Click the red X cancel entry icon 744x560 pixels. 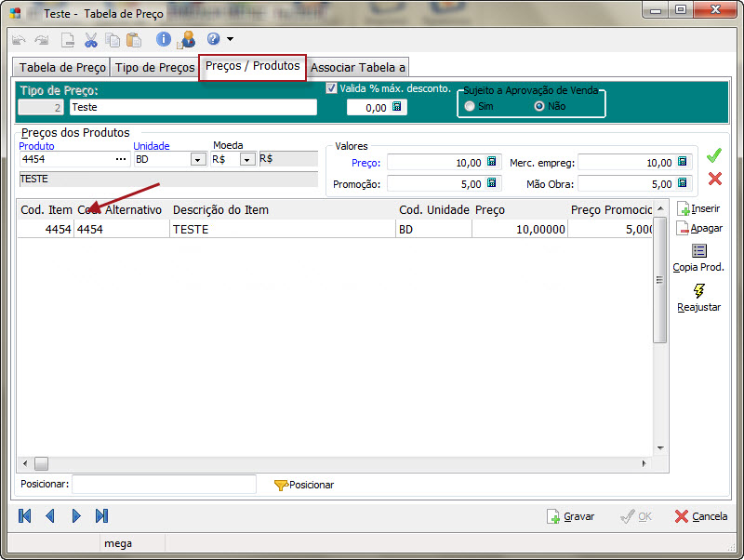[714, 179]
